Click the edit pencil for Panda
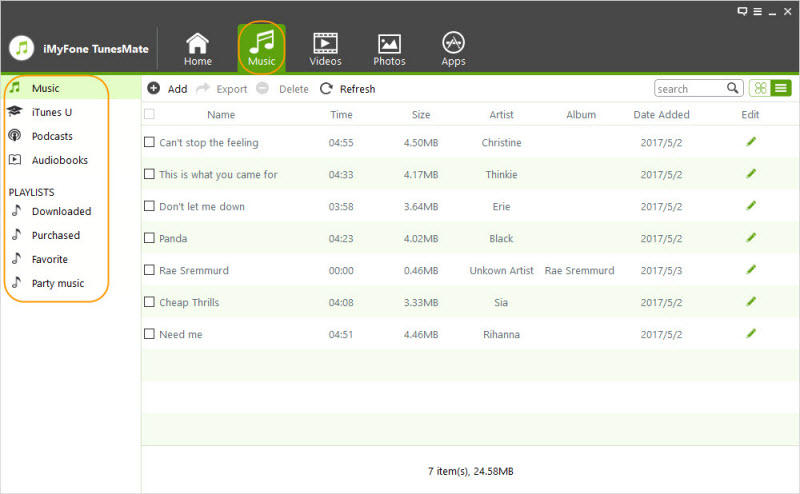Screen dimensions: 800x494 [751, 238]
